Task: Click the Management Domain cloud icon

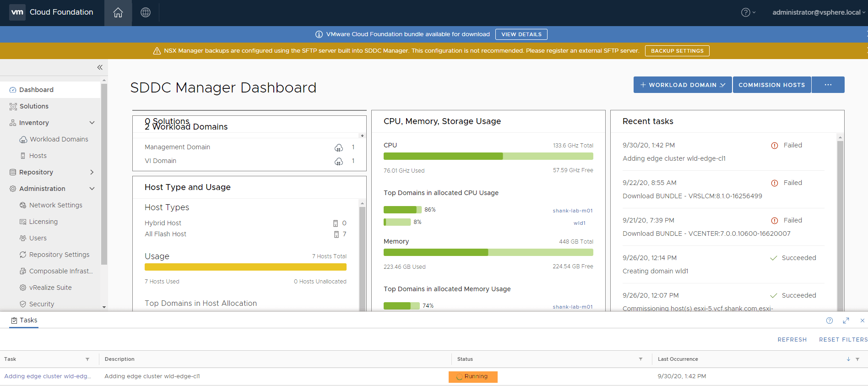Action: pos(339,147)
